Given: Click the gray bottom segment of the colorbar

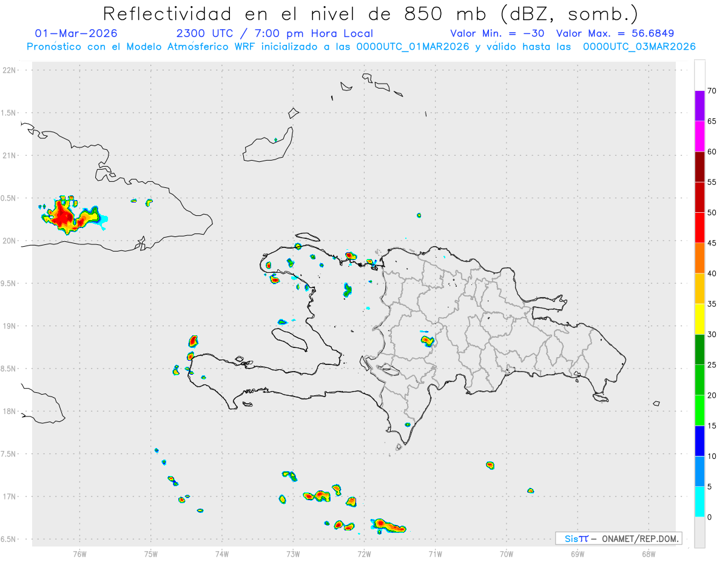Looking at the screenshot, I should [x=699, y=532].
